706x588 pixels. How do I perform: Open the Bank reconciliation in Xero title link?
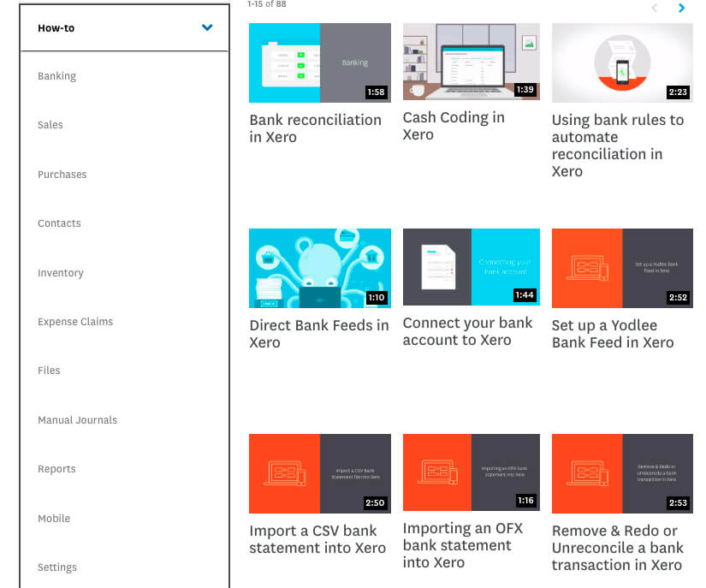point(315,128)
